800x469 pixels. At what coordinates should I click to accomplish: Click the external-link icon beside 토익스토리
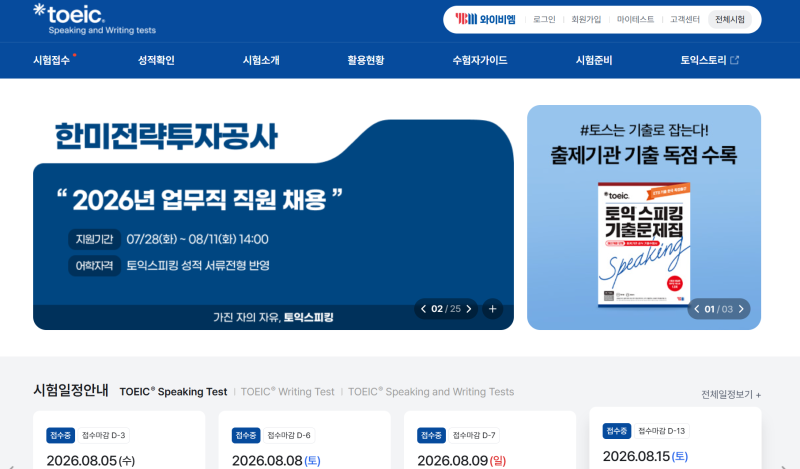coord(735,60)
